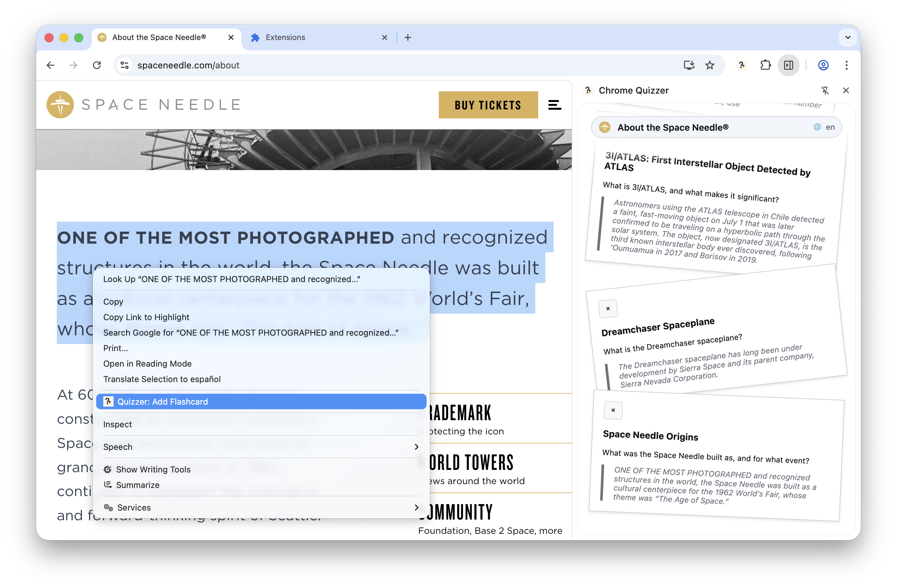This screenshot has height=588, width=897.
Task: Open the tab search dropdown arrow
Action: [848, 37]
